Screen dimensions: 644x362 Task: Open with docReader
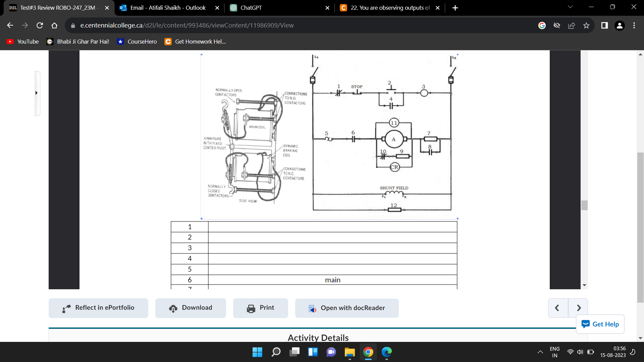(347, 308)
